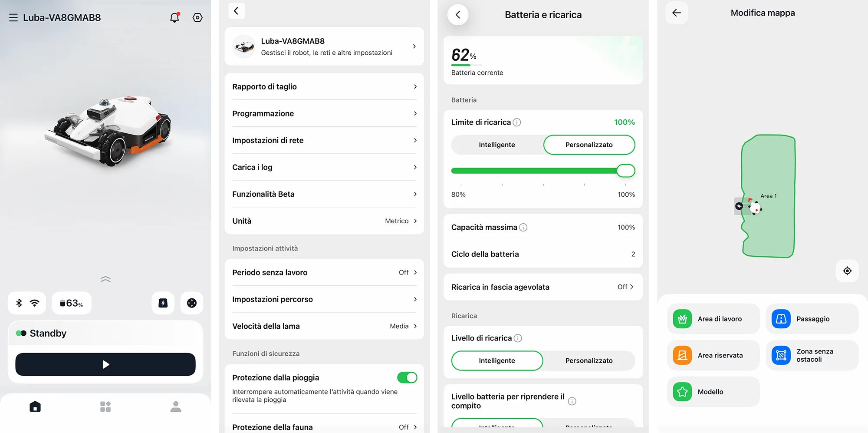Choose Personalizzato for Livello di ricarica
Screen dimensions: 868x433
click(x=589, y=360)
